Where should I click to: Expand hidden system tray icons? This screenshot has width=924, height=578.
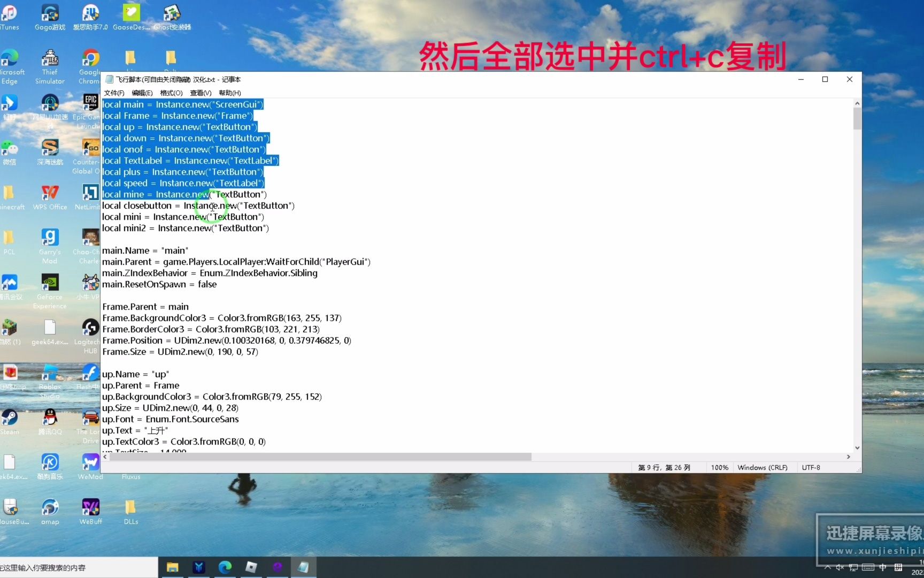click(x=828, y=567)
